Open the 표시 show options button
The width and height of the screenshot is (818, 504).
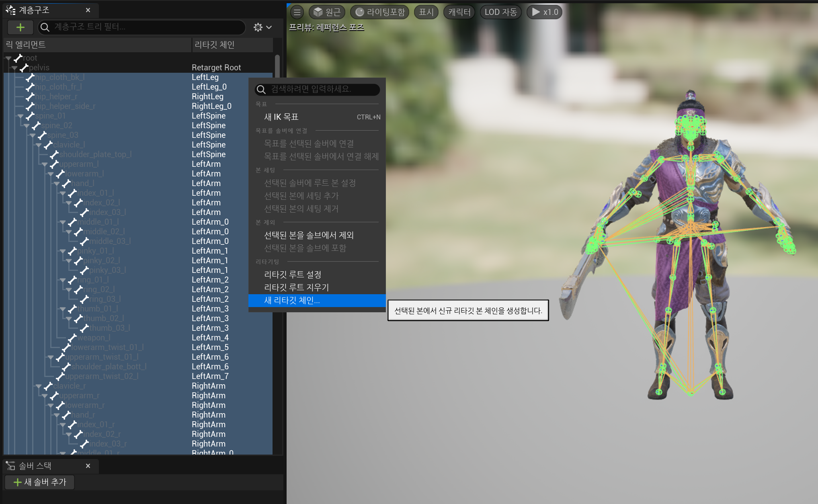426,12
